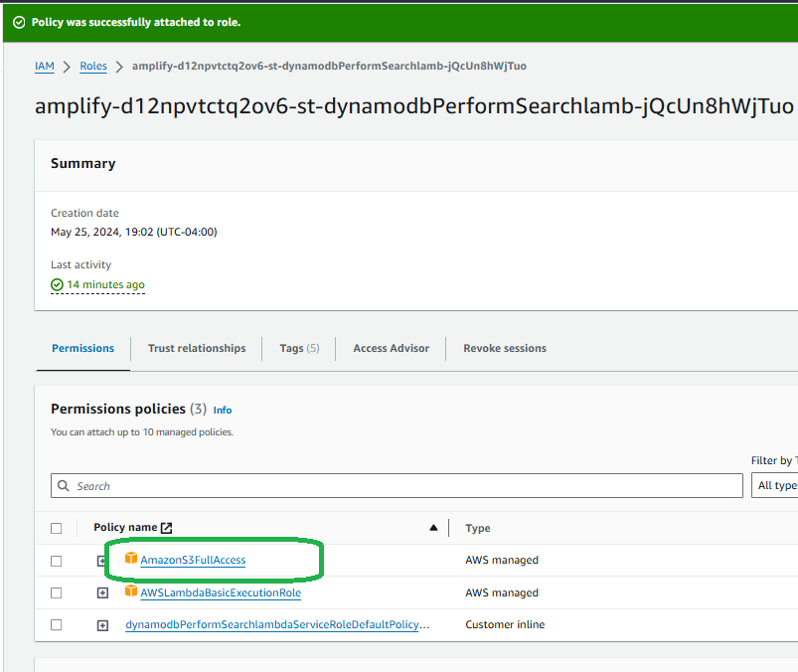Image resolution: width=798 pixels, height=672 pixels.
Task: Expand the AWSLambdaBasicExecutionRole policy details
Action: 102,593
